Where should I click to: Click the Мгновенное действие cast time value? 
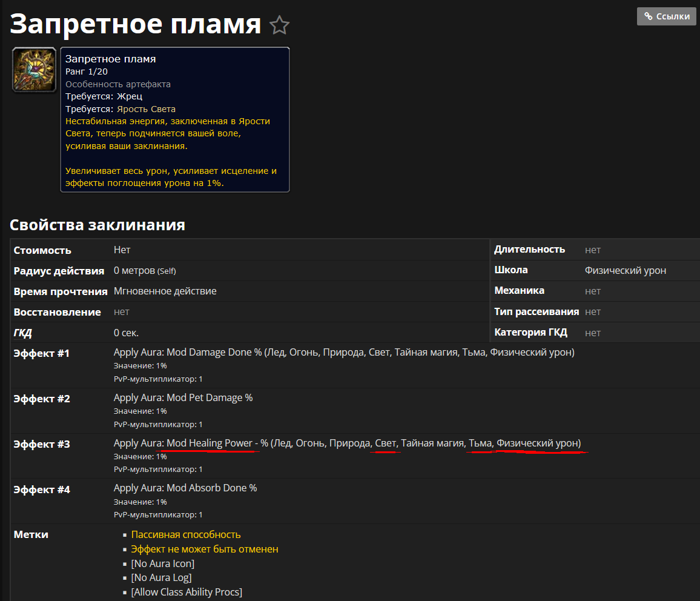[165, 291]
